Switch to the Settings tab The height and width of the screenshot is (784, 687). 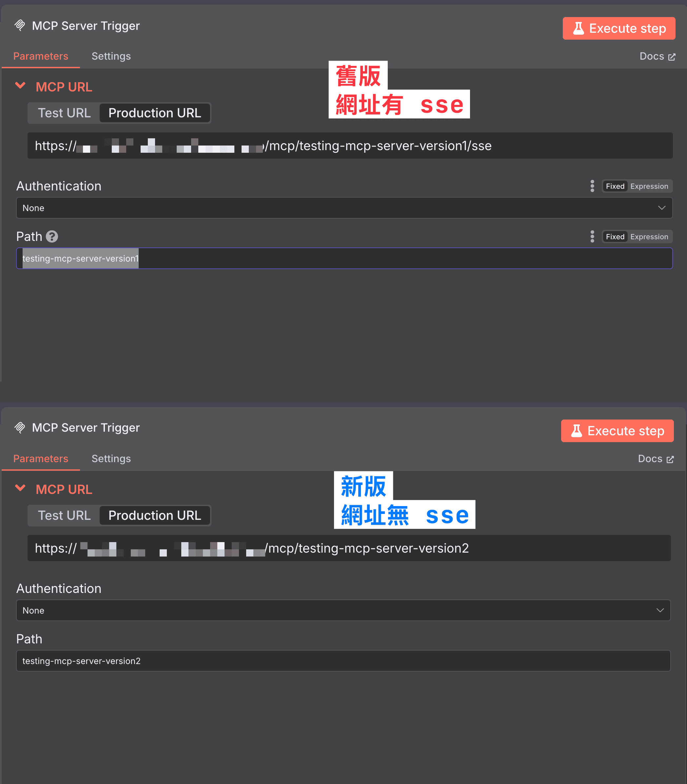pos(111,56)
